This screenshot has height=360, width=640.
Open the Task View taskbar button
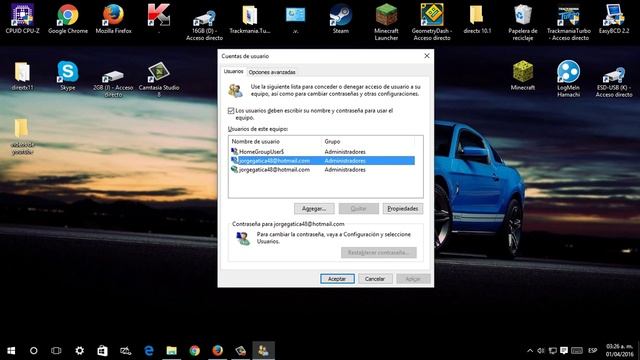tap(56, 350)
